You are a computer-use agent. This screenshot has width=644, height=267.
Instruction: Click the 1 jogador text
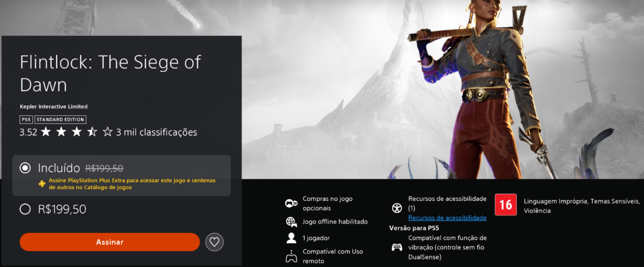coord(316,238)
